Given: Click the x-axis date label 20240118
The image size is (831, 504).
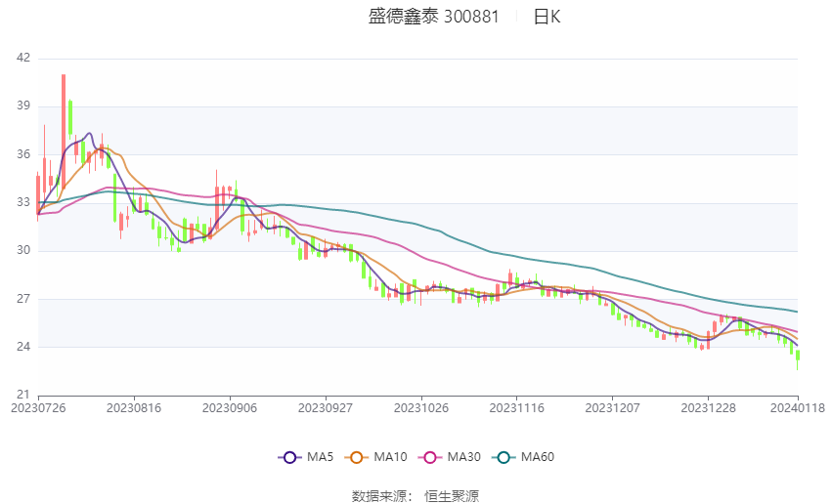Looking at the screenshot, I should tap(798, 408).
